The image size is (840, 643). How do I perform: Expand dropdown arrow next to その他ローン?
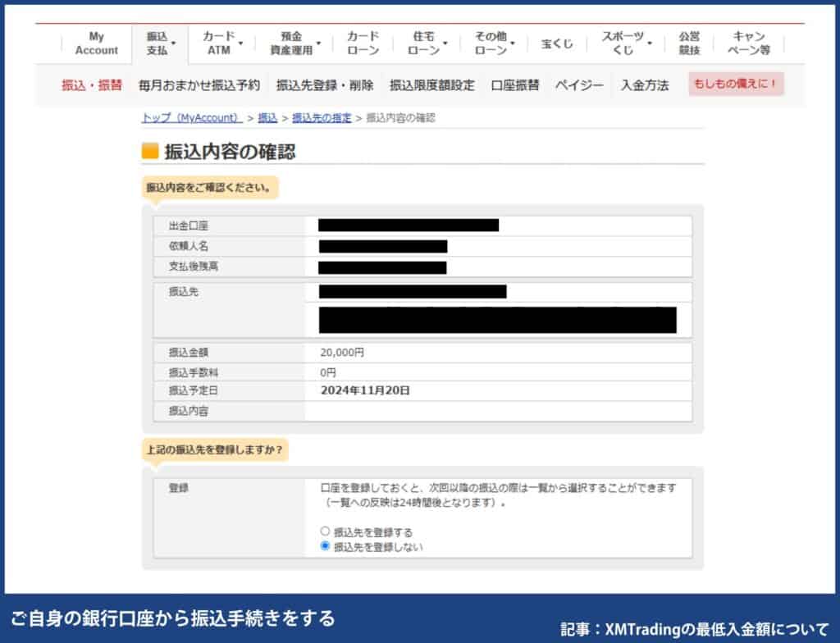tap(512, 43)
